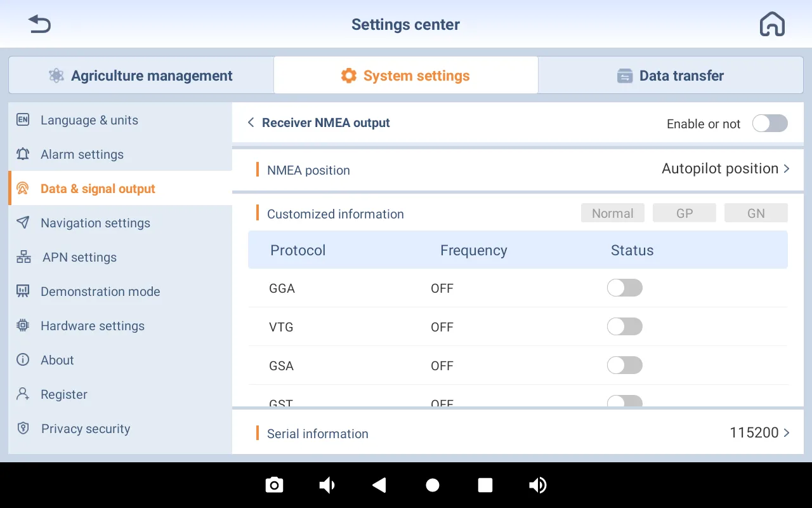Turn on the GGA protocol toggle
Viewport: 812px width, 508px height.
pos(624,288)
